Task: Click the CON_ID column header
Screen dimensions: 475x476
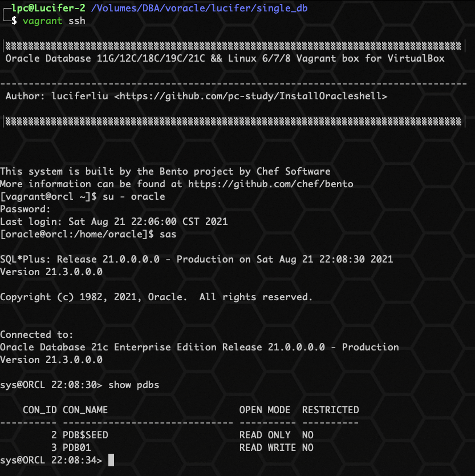Action: tap(40, 410)
